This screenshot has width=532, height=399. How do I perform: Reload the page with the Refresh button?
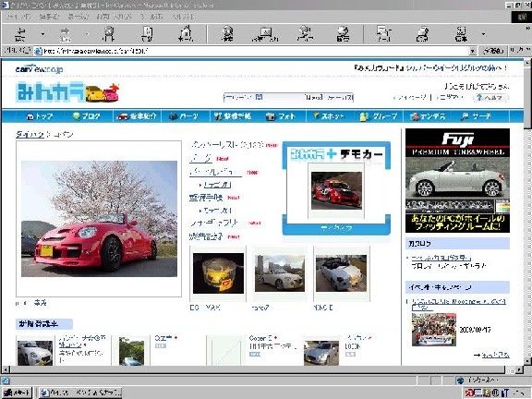[147, 34]
